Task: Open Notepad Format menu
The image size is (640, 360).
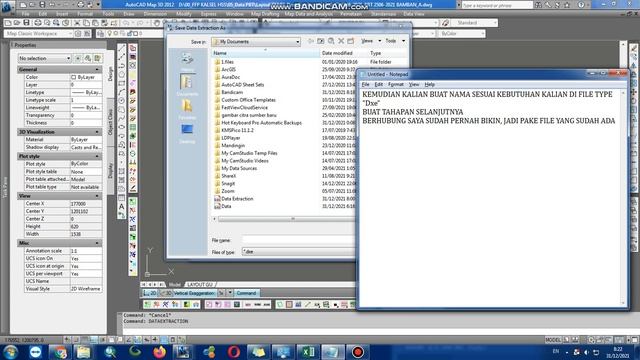Action: click(x=396, y=84)
